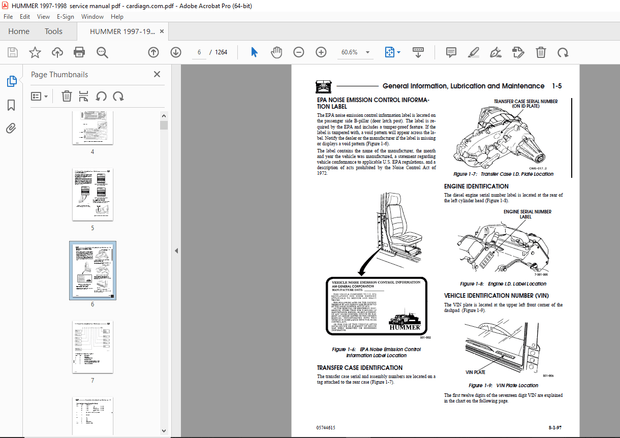Open the thumbnails options menu dropdown

[x=39, y=96]
